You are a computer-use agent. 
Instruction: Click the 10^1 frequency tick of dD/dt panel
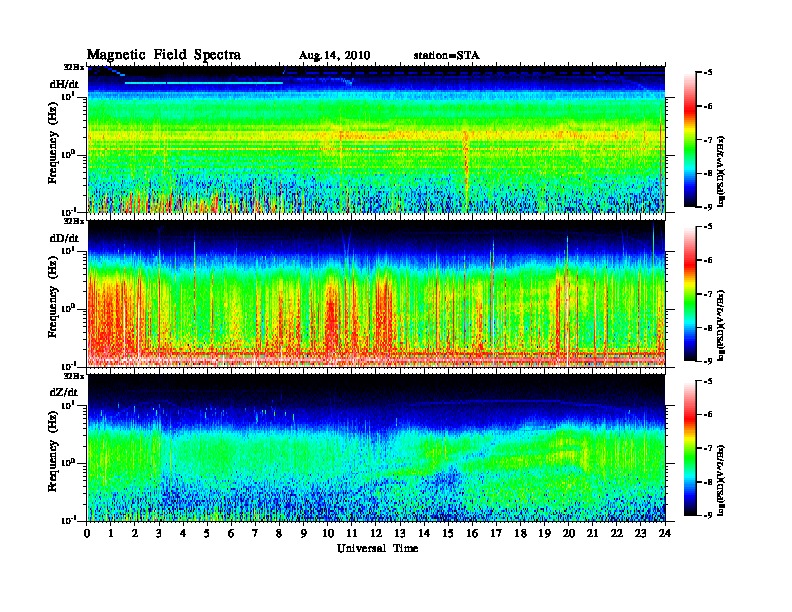69,250
